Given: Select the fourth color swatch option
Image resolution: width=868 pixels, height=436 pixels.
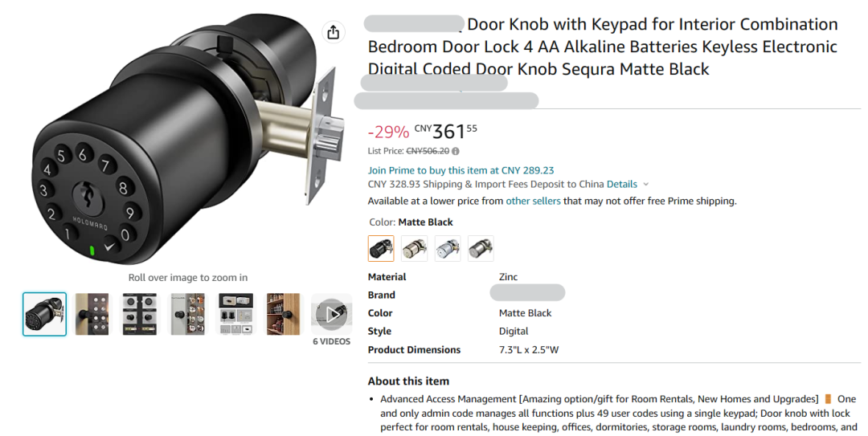Looking at the screenshot, I should click(x=481, y=249).
